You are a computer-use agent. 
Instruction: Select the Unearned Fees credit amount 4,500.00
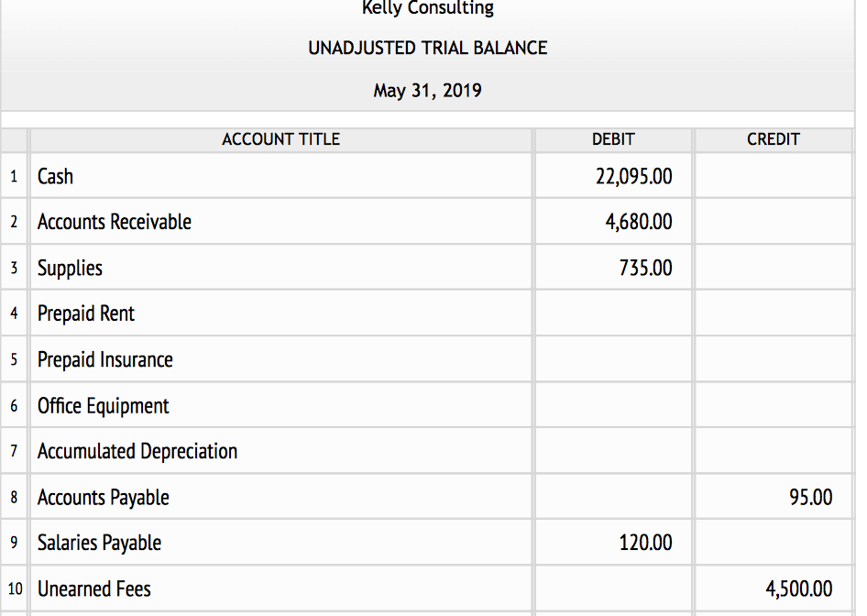pos(773,588)
